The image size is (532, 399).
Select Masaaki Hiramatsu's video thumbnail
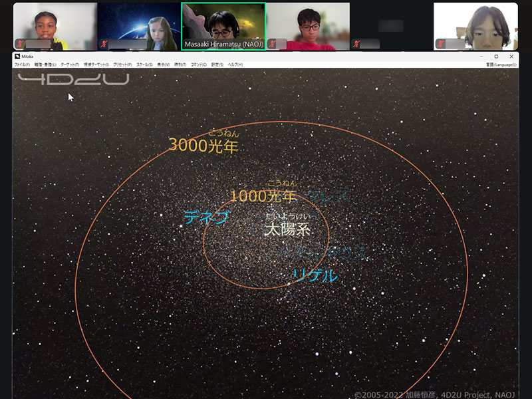223,25
